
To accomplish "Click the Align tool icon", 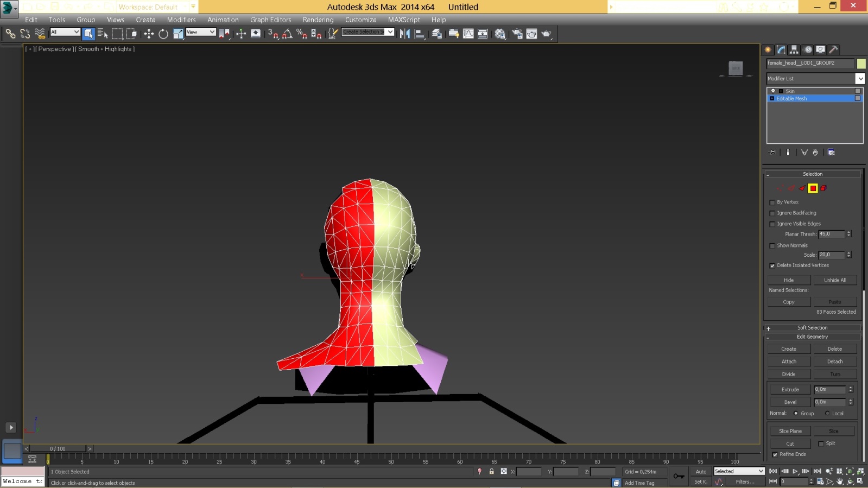I will (420, 34).
